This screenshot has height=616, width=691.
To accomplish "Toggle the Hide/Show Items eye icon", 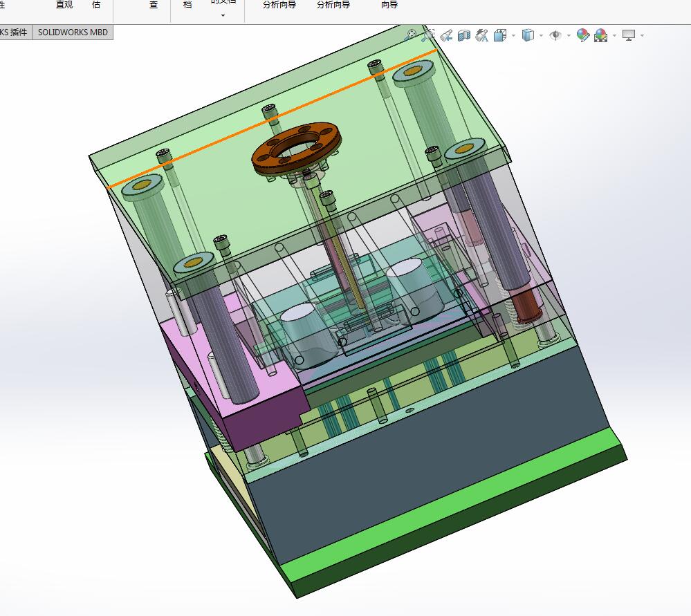I will (x=555, y=35).
